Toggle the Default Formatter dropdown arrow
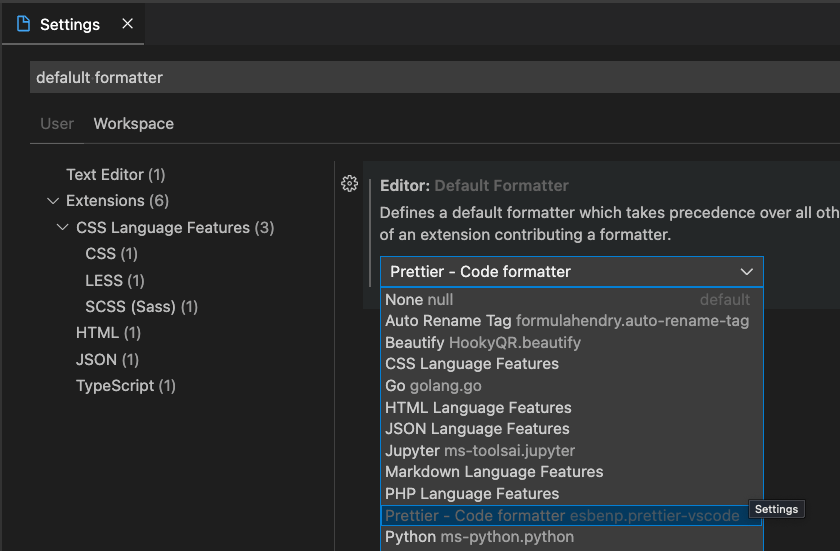 tap(747, 272)
